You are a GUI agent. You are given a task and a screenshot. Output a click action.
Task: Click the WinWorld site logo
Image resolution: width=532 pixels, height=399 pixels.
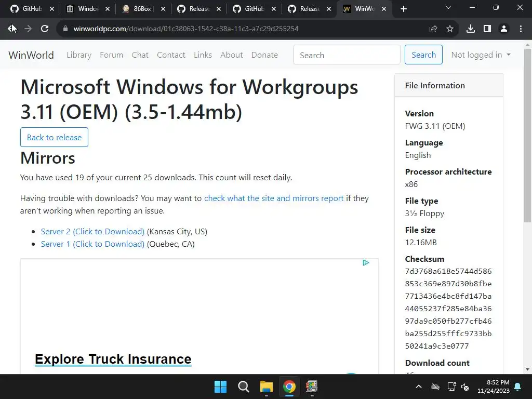click(x=31, y=55)
